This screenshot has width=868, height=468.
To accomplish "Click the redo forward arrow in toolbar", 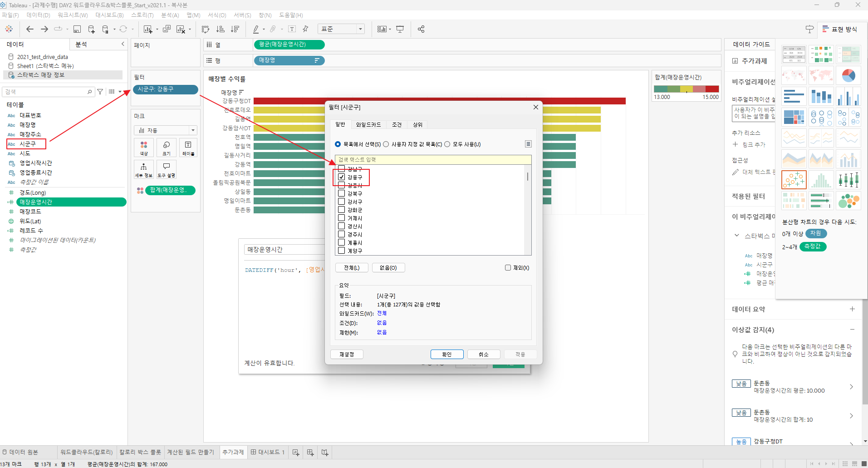I will coord(44,29).
